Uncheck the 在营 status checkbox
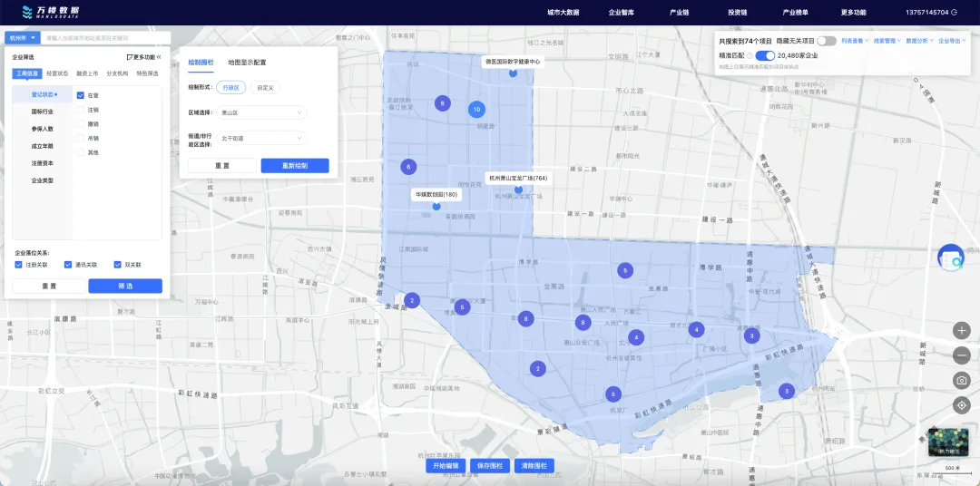The image size is (980, 486). coord(81,95)
